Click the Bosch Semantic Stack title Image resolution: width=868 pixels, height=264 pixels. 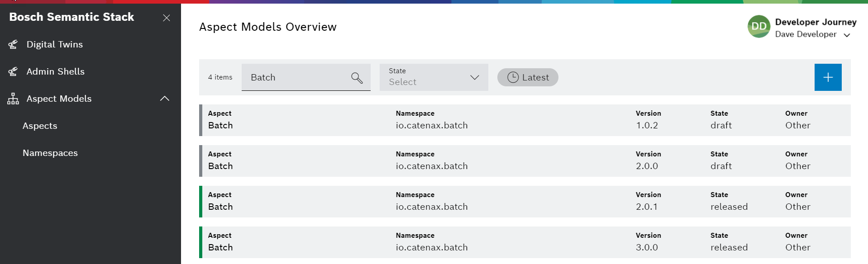pyautogui.click(x=72, y=17)
